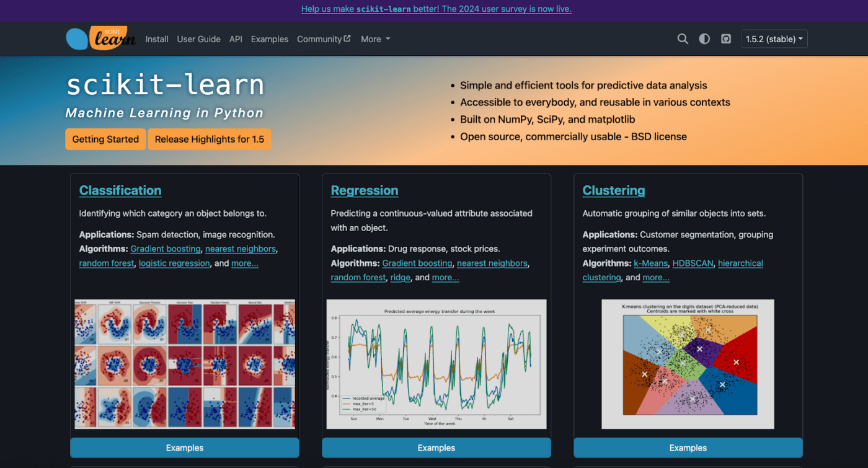Open the classifier comparison thumbnail image
868x468 pixels.
[x=185, y=364]
